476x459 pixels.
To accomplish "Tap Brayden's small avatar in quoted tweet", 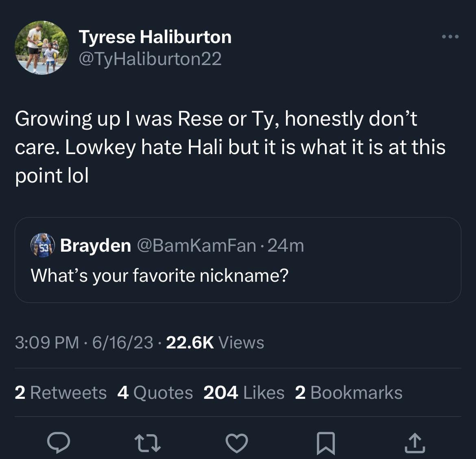I will pos(43,245).
